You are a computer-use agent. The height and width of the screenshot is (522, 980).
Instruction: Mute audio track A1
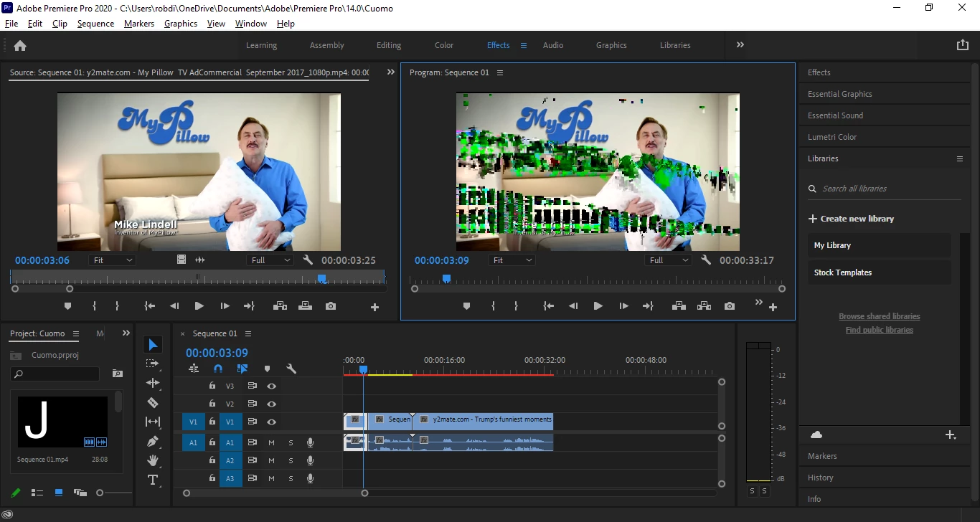pos(272,442)
